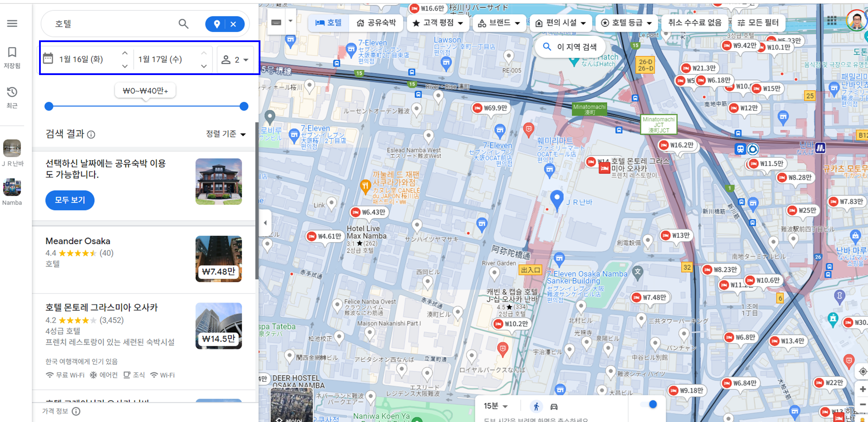
Task: Open the Meander Osaka result
Action: click(144, 259)
